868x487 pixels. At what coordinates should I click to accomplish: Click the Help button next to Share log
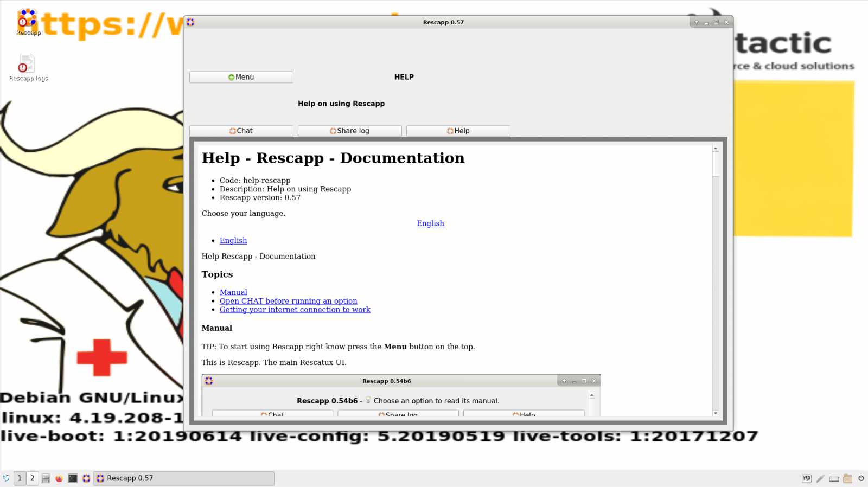458,131
